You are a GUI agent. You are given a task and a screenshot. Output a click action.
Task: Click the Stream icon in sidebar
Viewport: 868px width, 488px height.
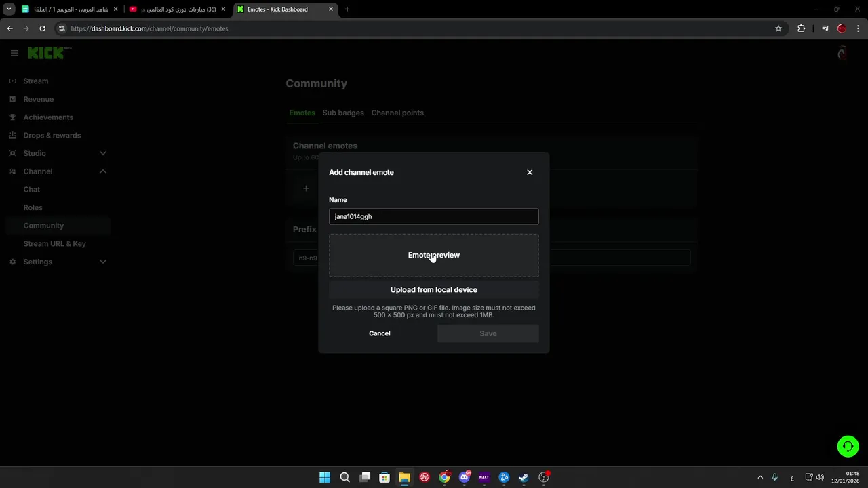[x=12, y=81]
